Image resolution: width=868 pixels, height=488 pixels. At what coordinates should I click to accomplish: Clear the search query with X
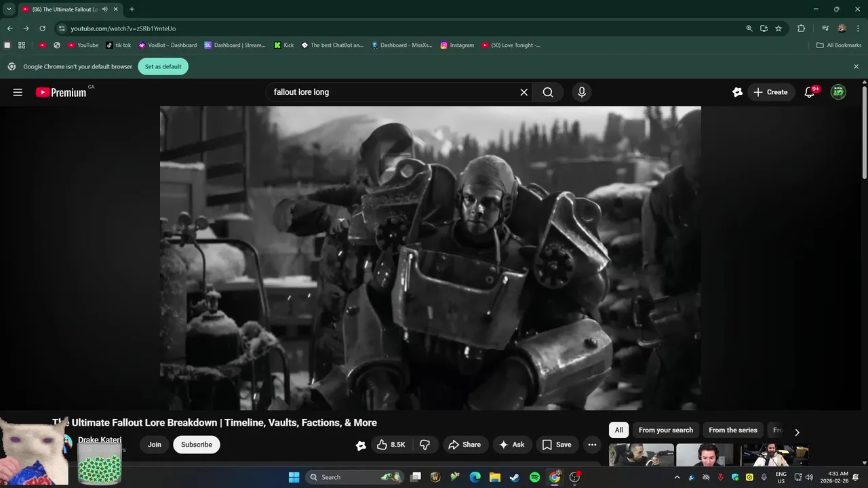click(524, 92)
